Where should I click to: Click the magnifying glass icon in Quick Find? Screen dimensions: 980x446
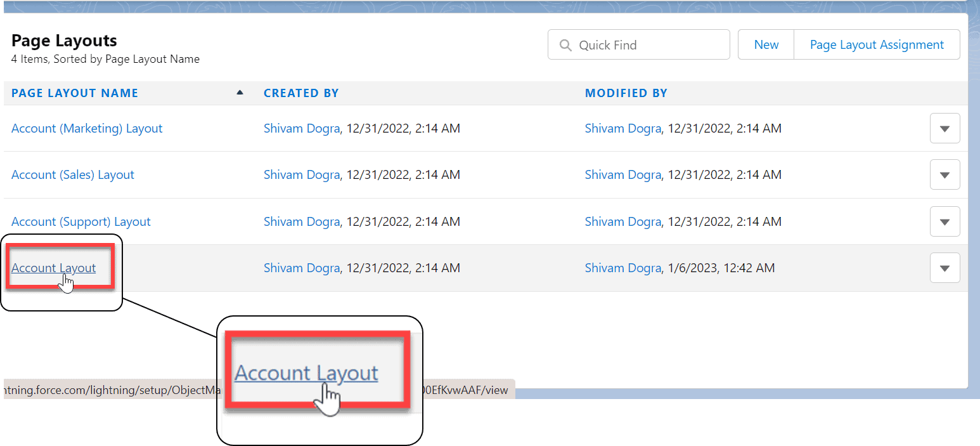tap(565, 44)
